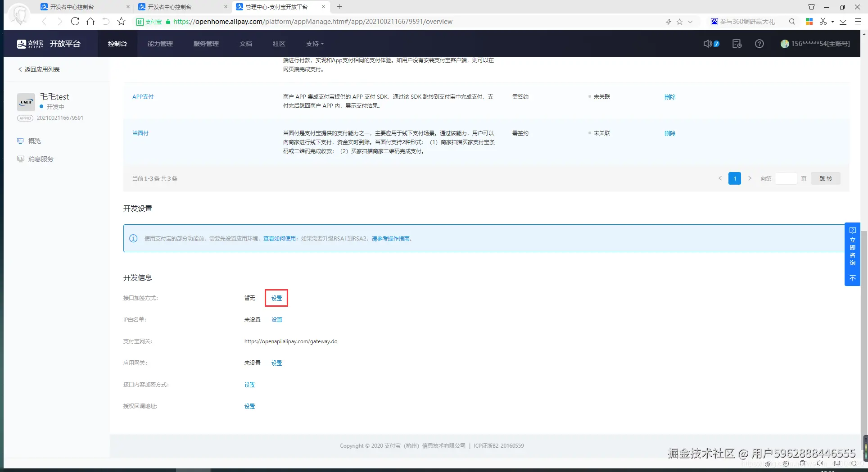Bookmark page with the star beside home
The height and width of the screenshot is (472, 868).
pyautogui.click(x=121, y=22)
